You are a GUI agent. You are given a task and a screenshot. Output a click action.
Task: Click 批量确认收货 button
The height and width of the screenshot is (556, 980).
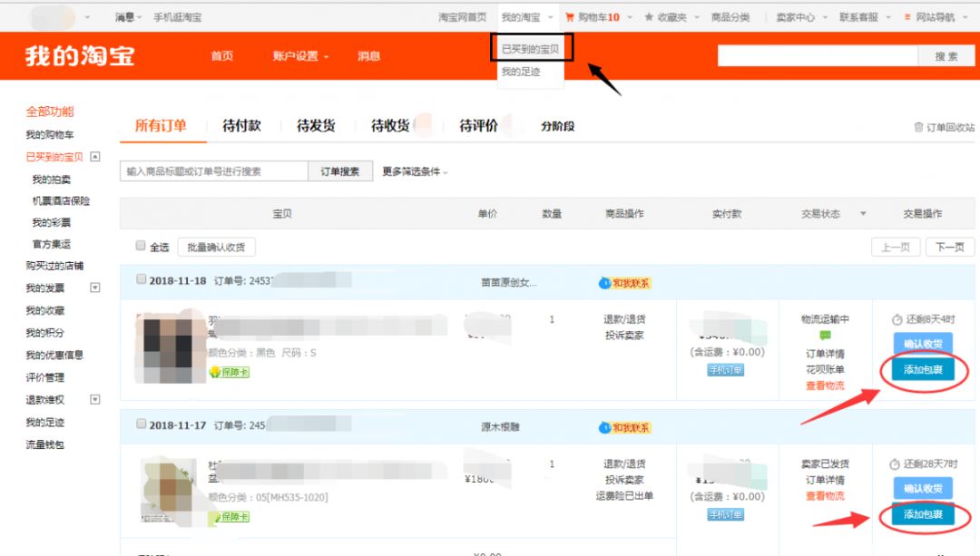click(x=216, y=247)
